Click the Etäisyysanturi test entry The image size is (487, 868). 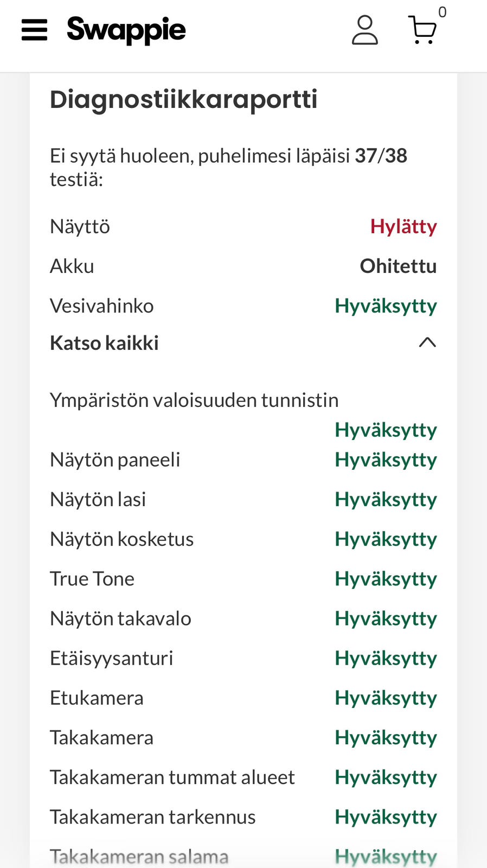[x=111, y=658]
